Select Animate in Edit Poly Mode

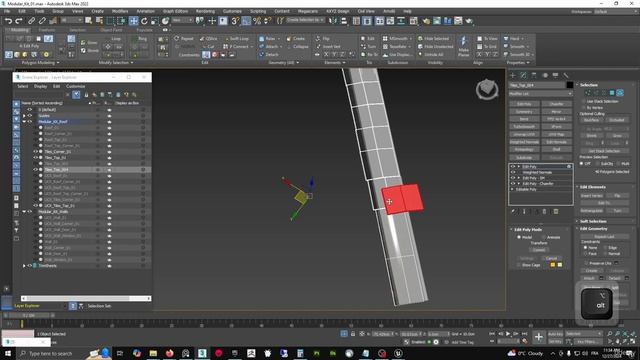[x=544, y=237]
